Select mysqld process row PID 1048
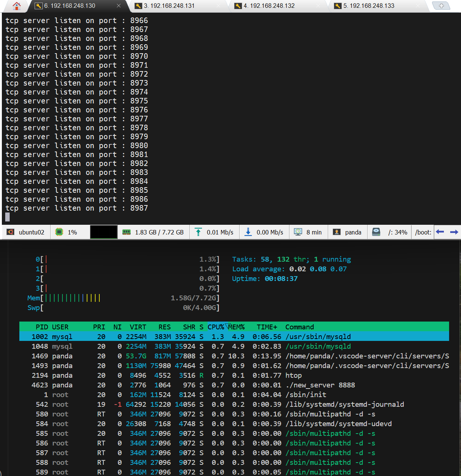 coord(234,346)
